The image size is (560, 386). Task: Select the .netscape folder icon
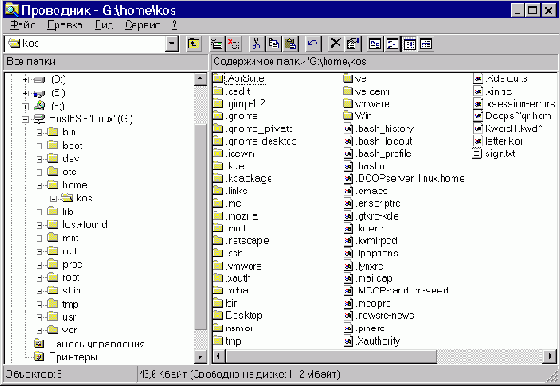tap(218, 240)
